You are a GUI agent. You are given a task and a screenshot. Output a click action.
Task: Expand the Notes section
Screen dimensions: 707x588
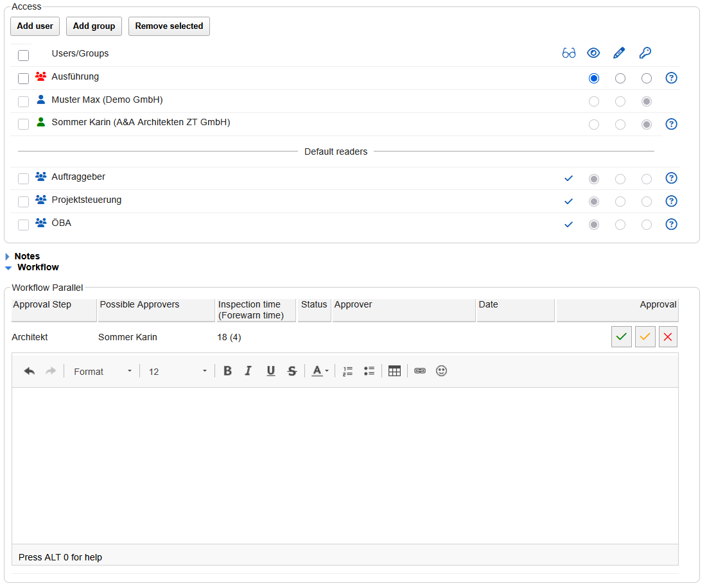(26, 256)
